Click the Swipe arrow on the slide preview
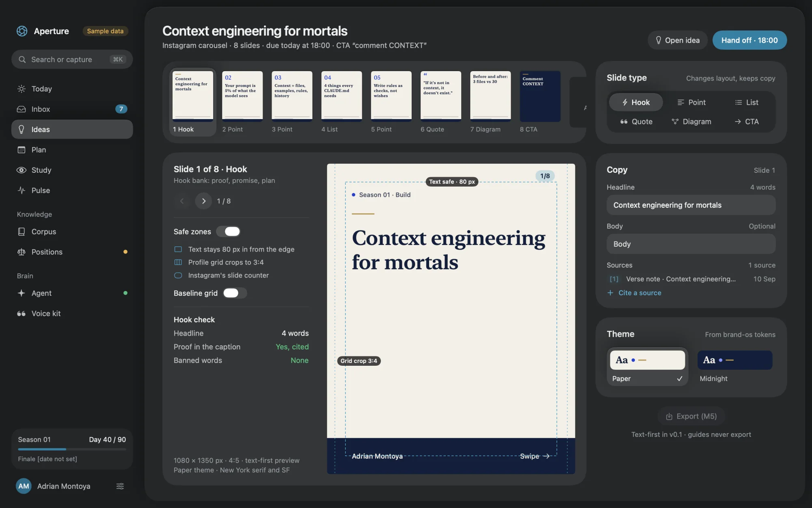Image resolution: width=812 pixels, height=508 pixels. coord(546,456)
